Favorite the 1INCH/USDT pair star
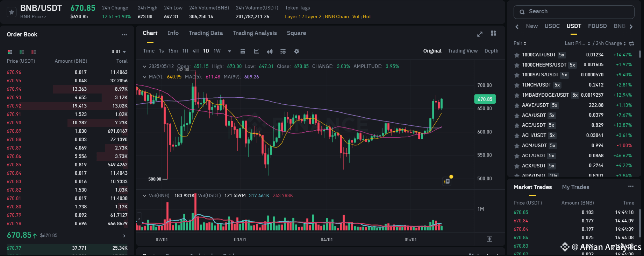 [x=516, y=85]
